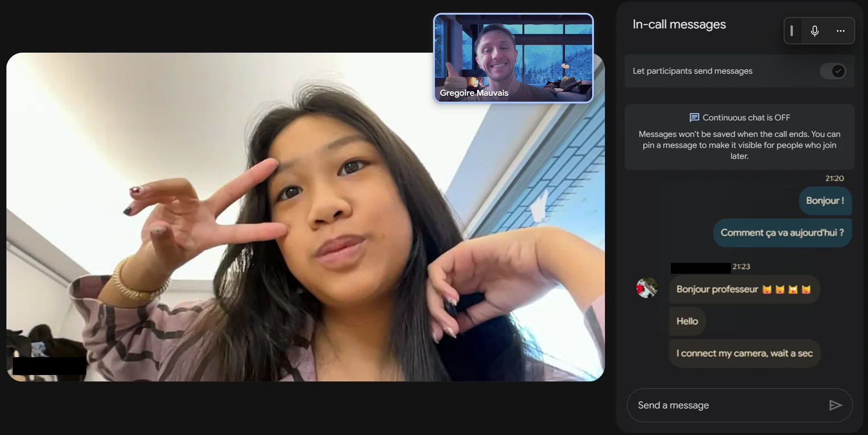Click the Bonjour ! chat bubble
The height and width of the screenshot is (435, 868).
point(825,201)
